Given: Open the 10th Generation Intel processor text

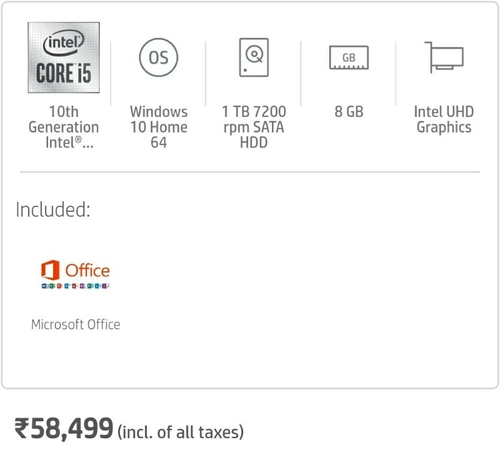Looking at the screenshot, I should coord(64,127).
